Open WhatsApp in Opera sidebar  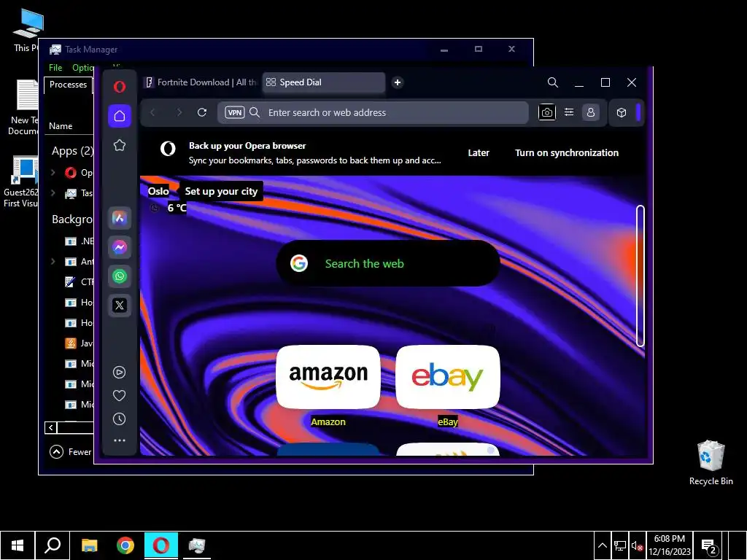coord(120,276)
